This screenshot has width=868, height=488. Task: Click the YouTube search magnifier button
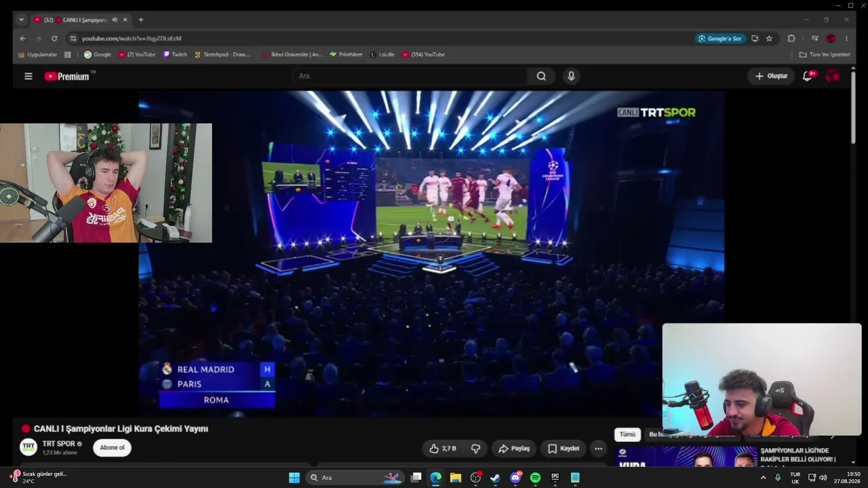pos(541,77)
